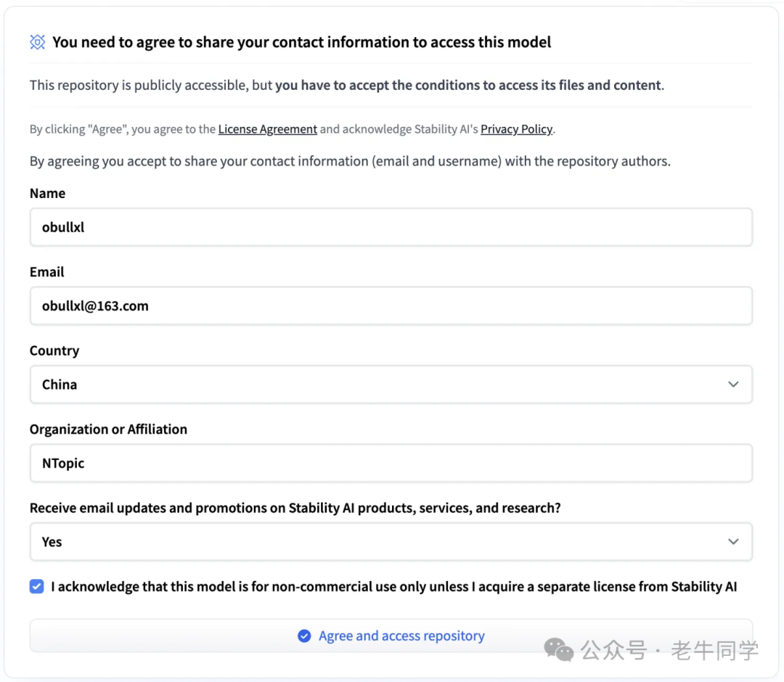Click the Organization field containing NTopic
The height and width of the screenshot is (682, 784).
391,464
